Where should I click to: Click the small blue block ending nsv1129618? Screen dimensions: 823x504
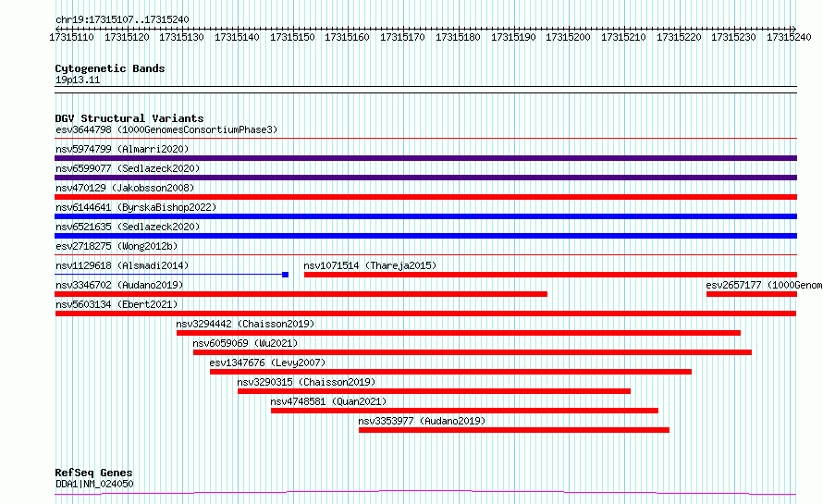(285, 275)
